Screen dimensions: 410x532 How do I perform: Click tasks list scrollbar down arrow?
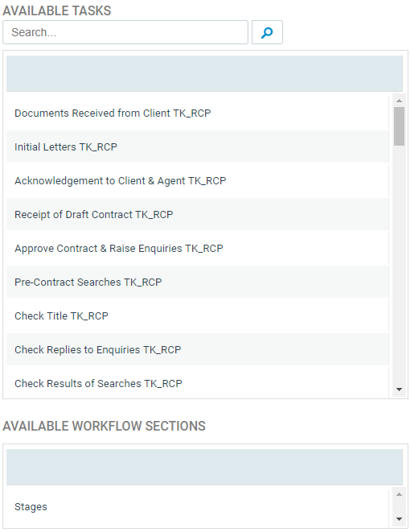tap(400, 390)
